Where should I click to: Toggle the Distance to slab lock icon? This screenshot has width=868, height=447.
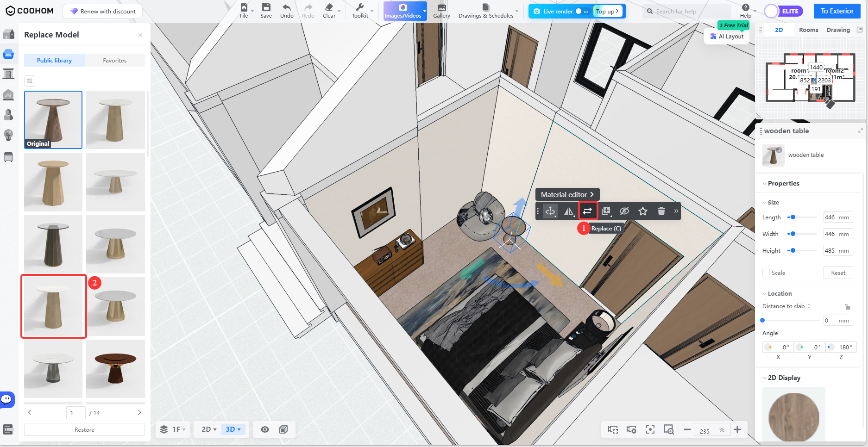848,306
